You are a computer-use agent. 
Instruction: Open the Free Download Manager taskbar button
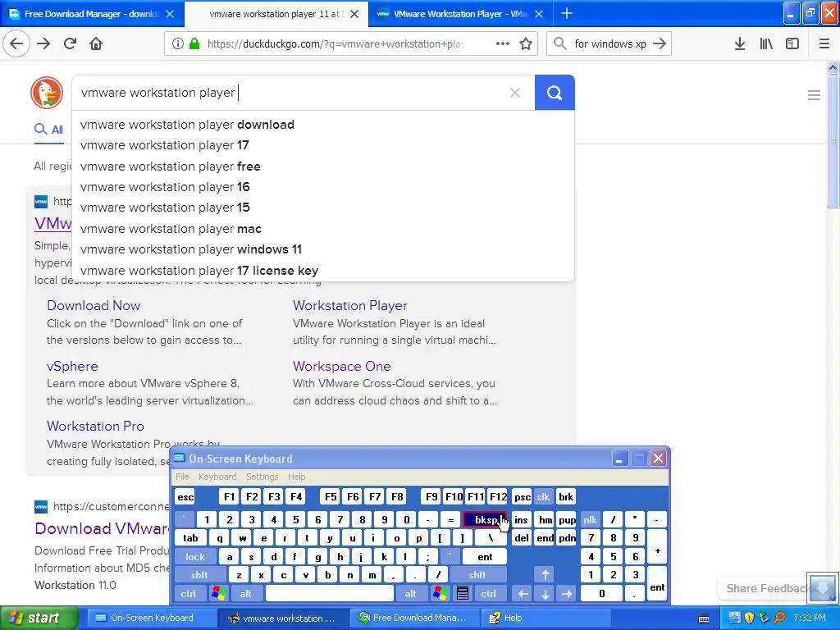(x=413, y=618)
